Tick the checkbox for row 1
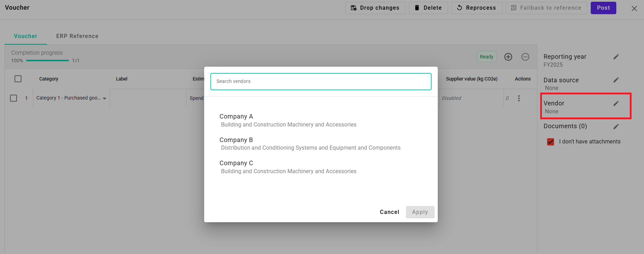644x254 pixels. click(13, 98)
